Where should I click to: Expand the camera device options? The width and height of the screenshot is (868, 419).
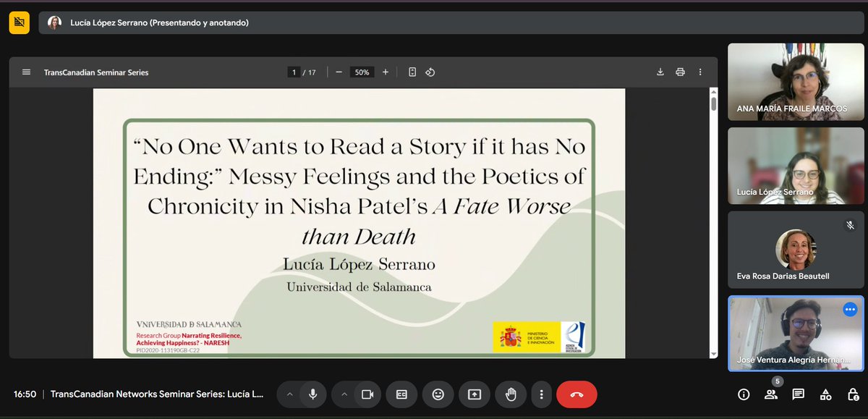click(344, 394)
